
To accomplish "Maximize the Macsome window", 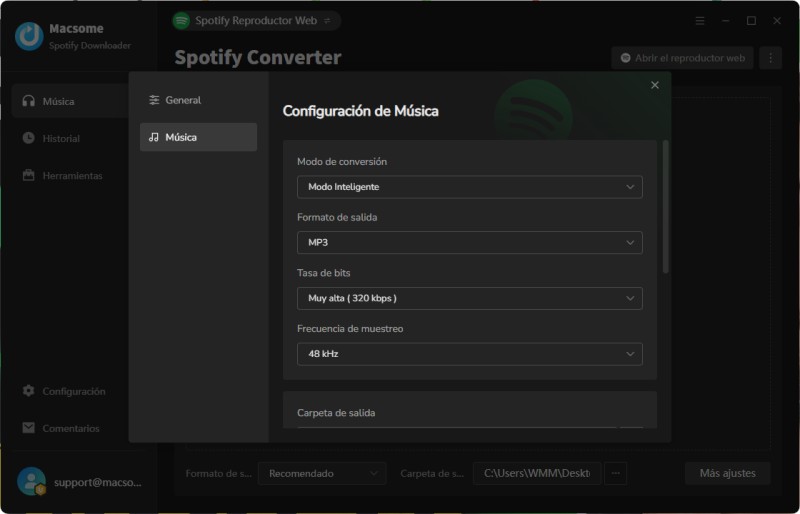I will [x=751, y=21].
